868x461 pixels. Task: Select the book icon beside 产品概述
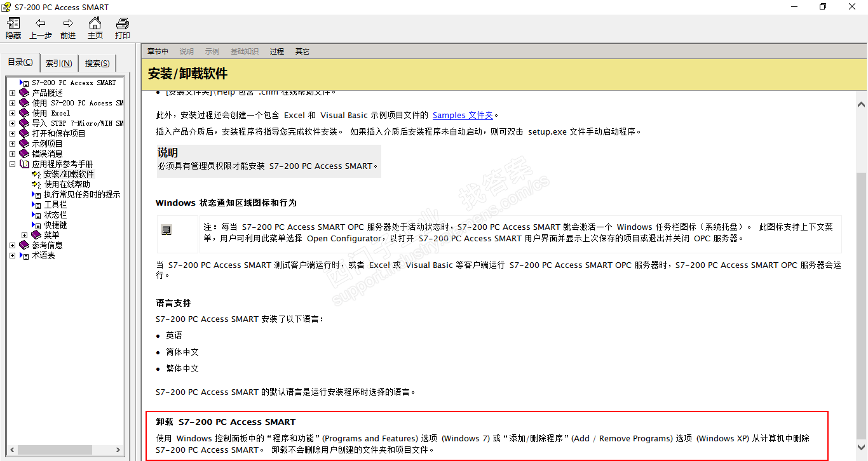pos(24,93)
